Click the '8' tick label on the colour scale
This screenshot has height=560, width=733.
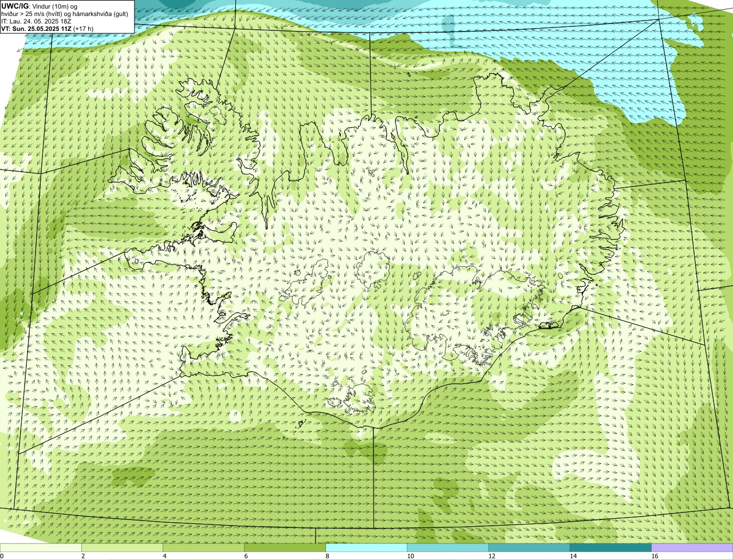click(x=327, y=556)
